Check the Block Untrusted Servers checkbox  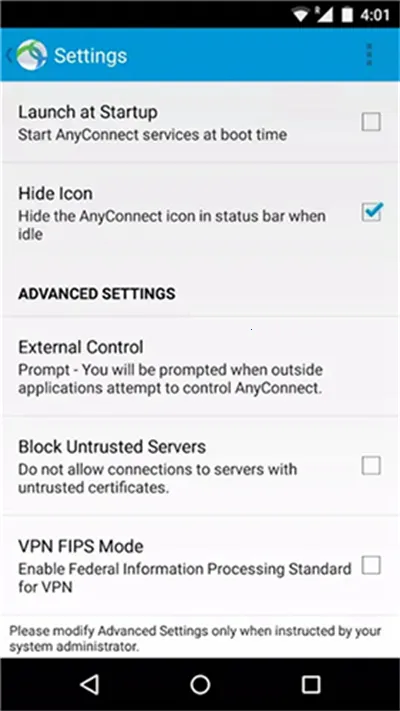pyautogui.click(x=371, y=466)
